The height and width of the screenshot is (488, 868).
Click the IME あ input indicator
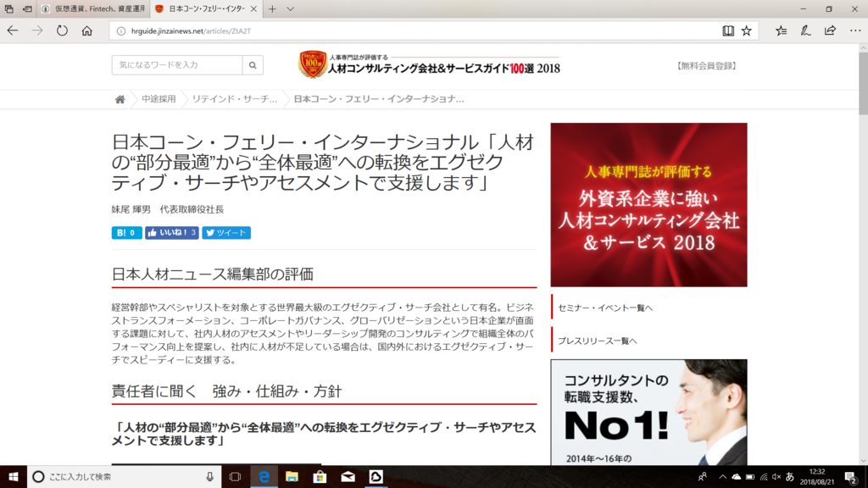790,476
